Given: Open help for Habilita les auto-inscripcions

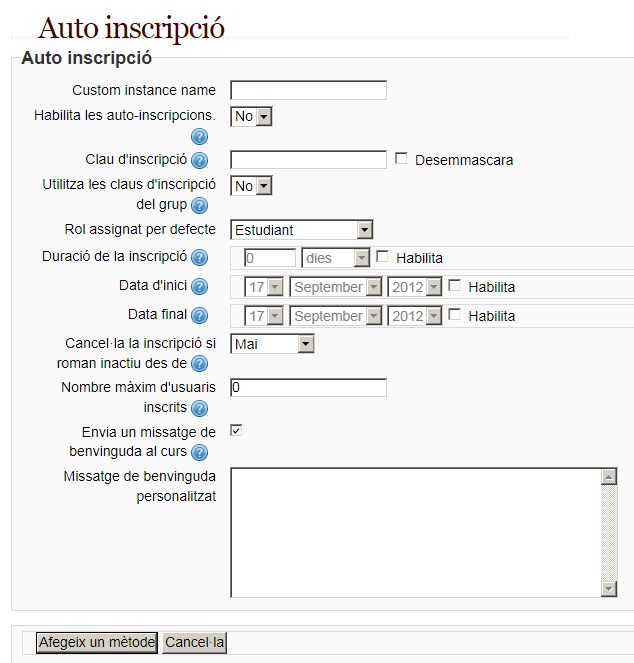Looking at the screenshot, I should 199,137.
